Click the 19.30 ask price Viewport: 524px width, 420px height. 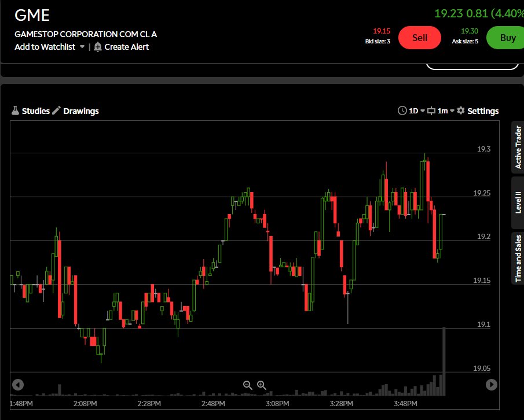point(470,31)
